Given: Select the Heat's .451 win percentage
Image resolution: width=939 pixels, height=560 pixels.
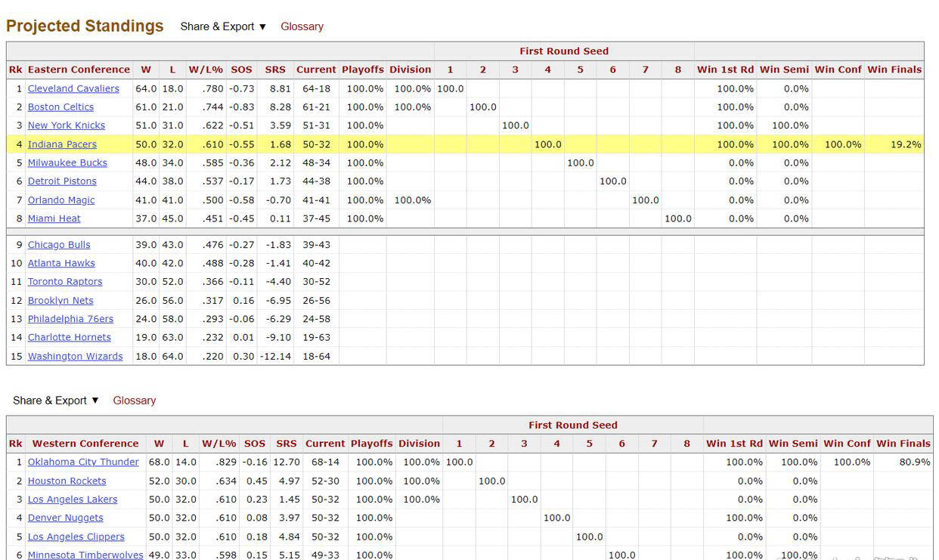Looking at the screenshot, I should 212,218.
